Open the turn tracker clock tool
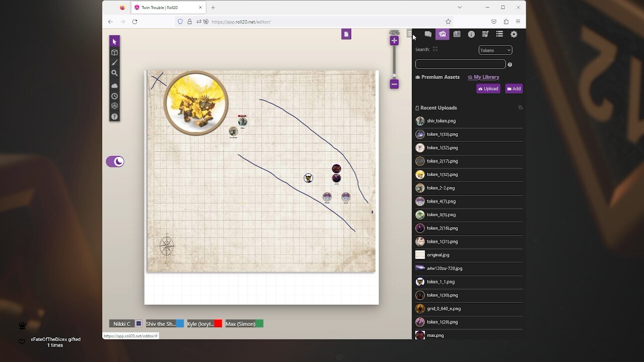 (114, 96)
